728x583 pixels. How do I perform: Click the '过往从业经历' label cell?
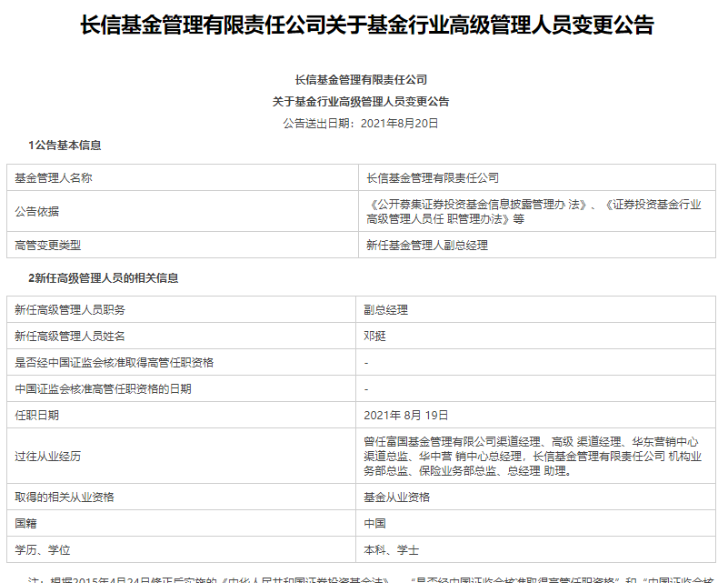point(181,456)
